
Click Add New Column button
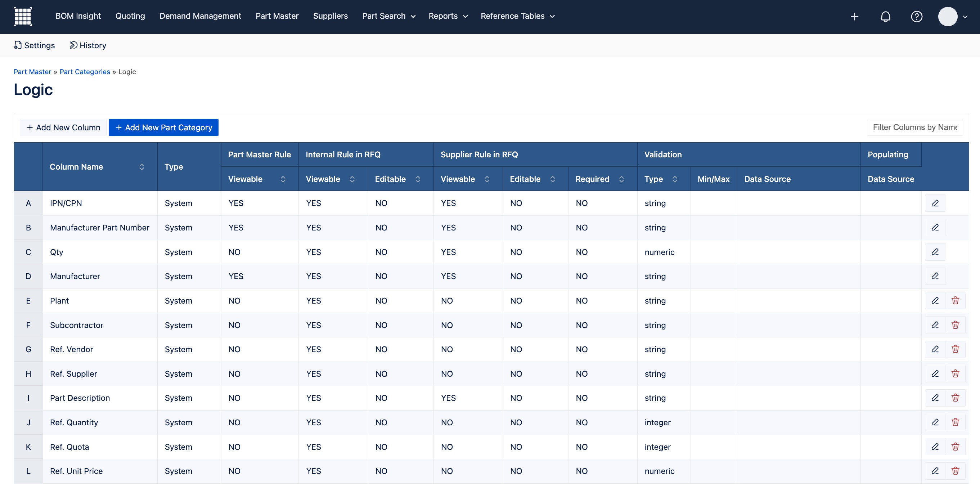pyautogui.click(x=63, y=127)
